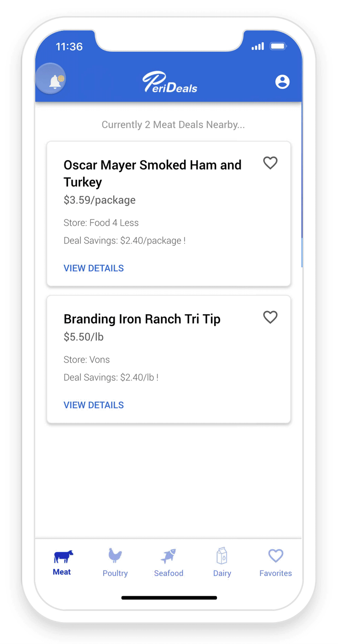Favorite the Oscar Mayer Smoked Ham deal
338x644 pixels.
click(x=270, y=163)
